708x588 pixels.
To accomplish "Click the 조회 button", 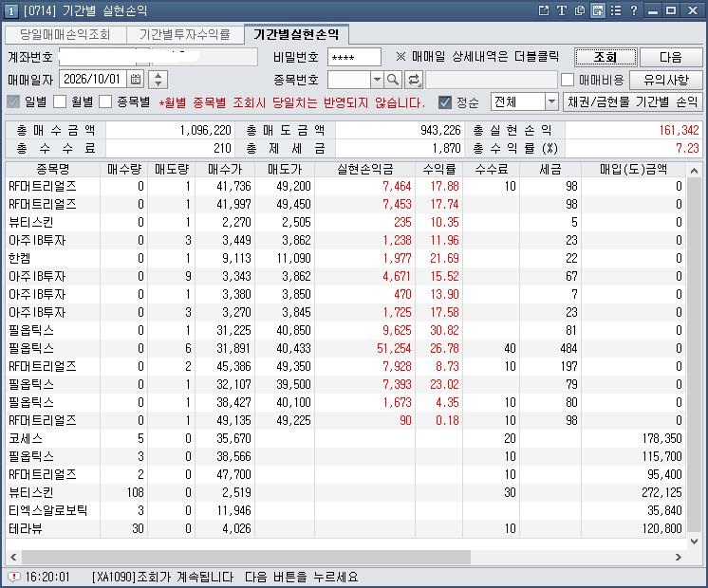I will [x=606, y=57].
